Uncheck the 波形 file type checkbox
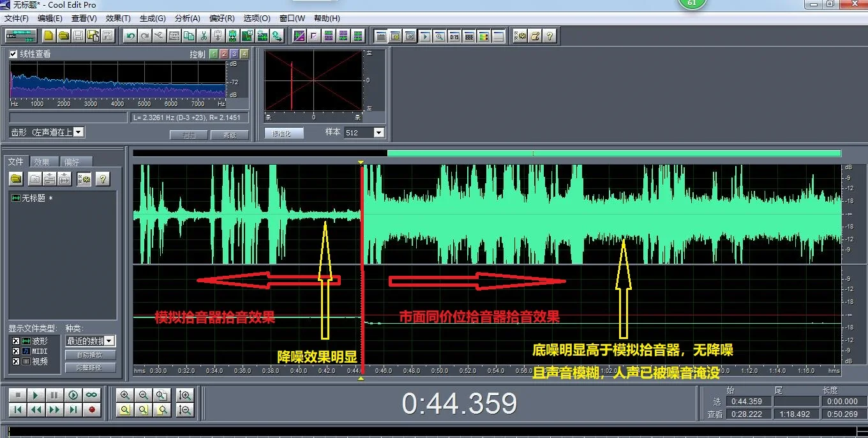Screen dimensions: 868x438 click(16, 342)
